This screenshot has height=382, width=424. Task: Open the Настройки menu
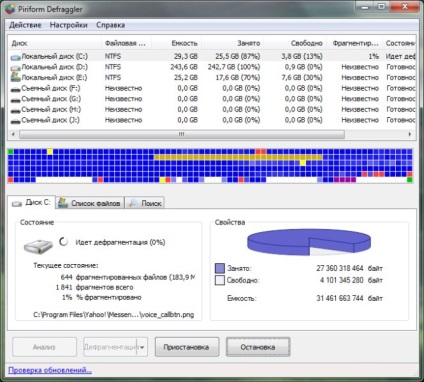[x=69, y=25]
